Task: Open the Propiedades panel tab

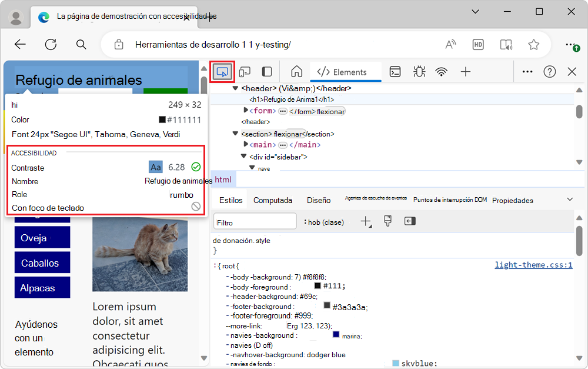Action: [512, 200]
